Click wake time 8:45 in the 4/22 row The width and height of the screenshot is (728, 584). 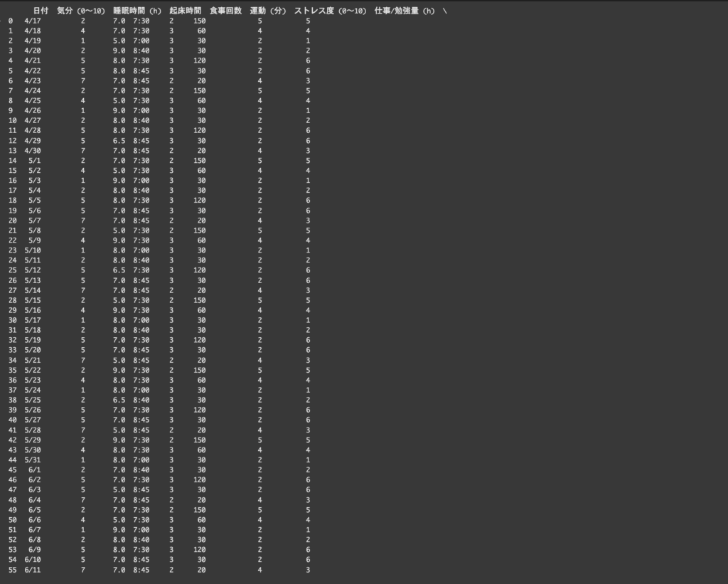pyautogui.click(x=141, y=71)
